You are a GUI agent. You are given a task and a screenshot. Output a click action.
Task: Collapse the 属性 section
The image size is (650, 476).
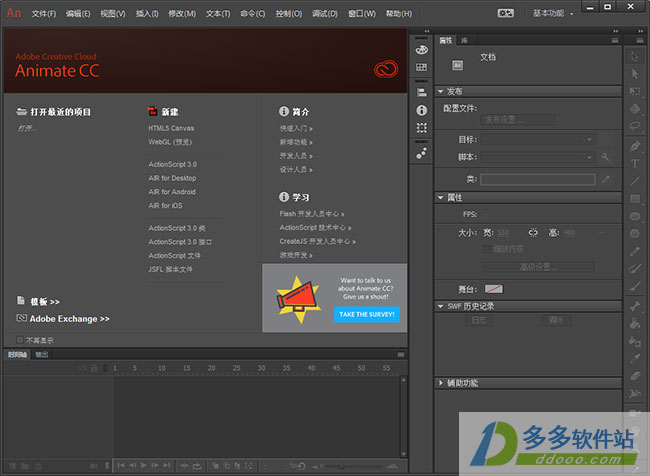440,197
